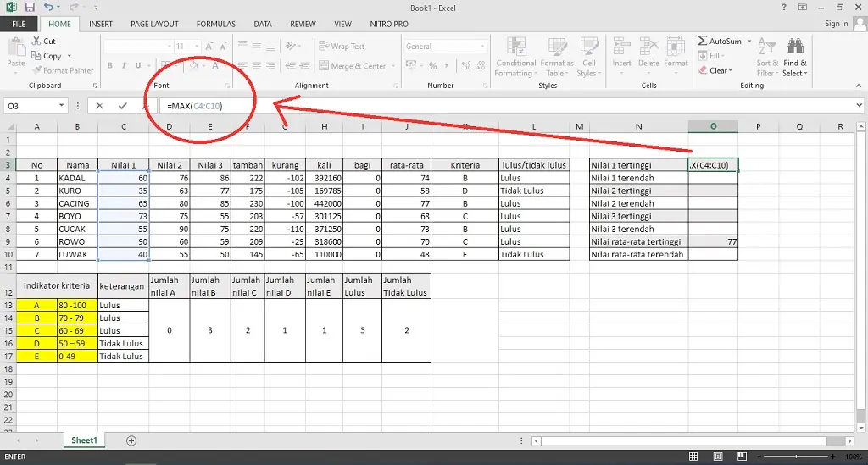Click the Clear eraser command
The width and height of the screenshot is (868, 465).
715,70
